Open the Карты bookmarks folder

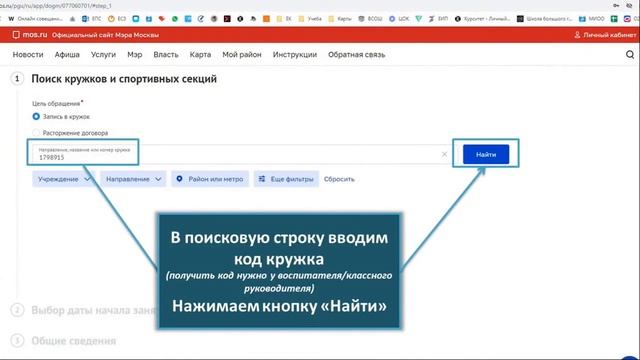340,19
